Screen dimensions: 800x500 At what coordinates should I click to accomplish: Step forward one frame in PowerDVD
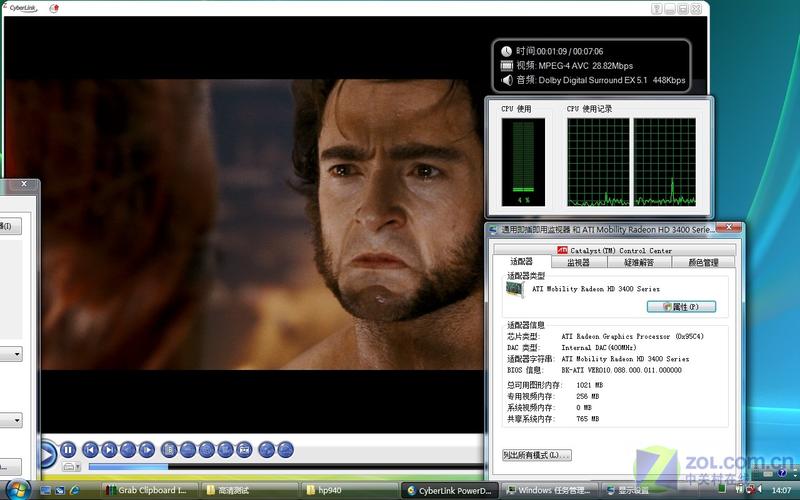[146, 449]
